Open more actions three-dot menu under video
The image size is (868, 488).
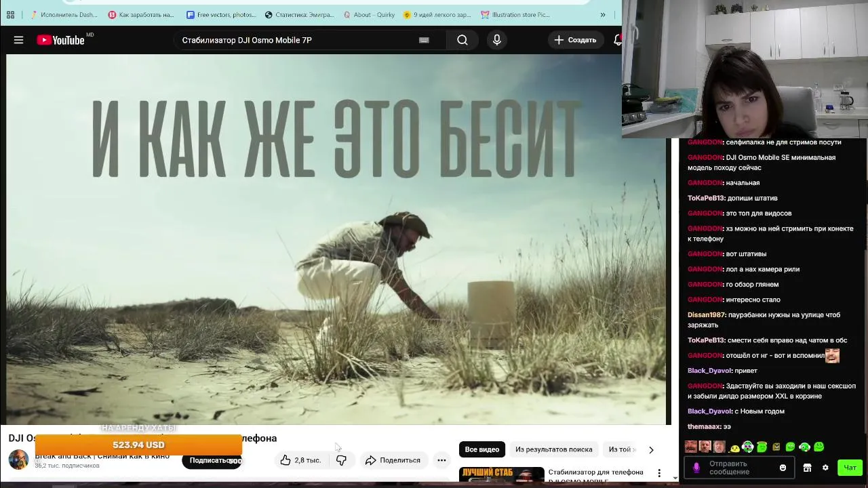point(441,460)
